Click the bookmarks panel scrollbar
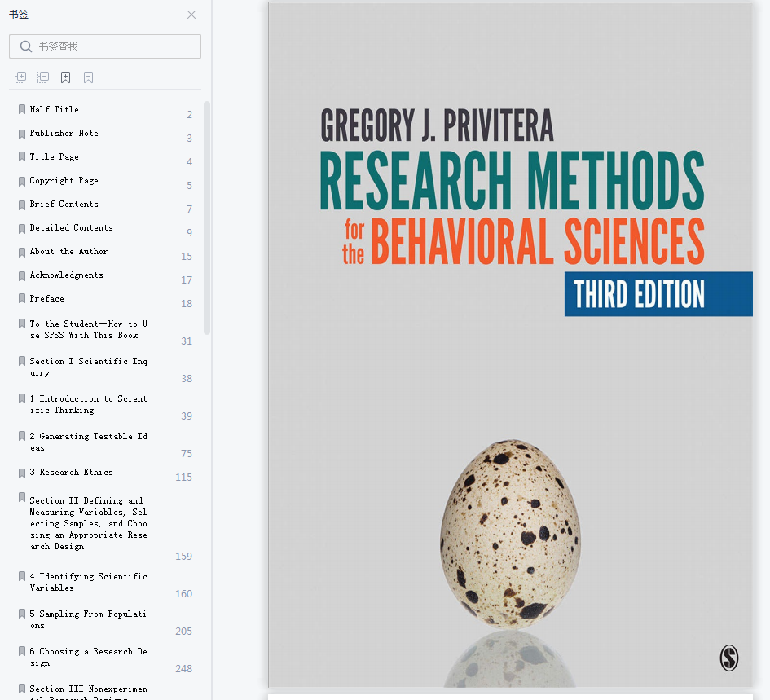The height and width of the screenshot is (700, 770). click(207, 218)
